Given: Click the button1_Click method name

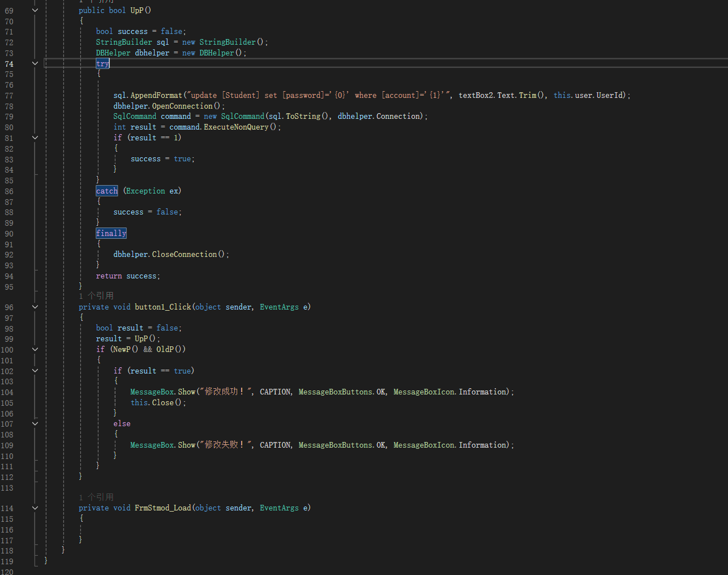Looking at the screenshot, I should pyautogui.click(x=163, y=307).
